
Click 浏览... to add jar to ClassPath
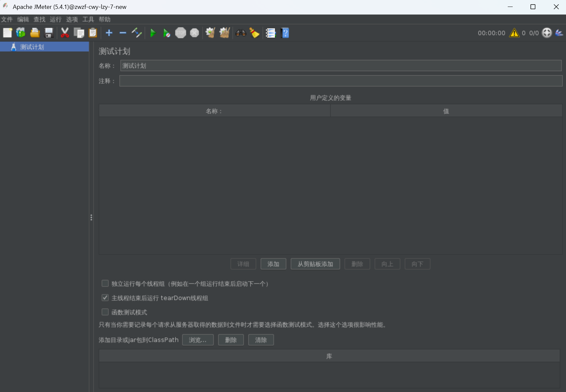click(x=198, y=340)
